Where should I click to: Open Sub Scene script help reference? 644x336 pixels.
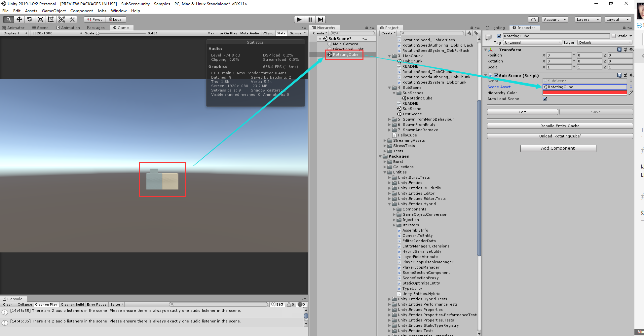pyautogui.click(x=619, y=75)
